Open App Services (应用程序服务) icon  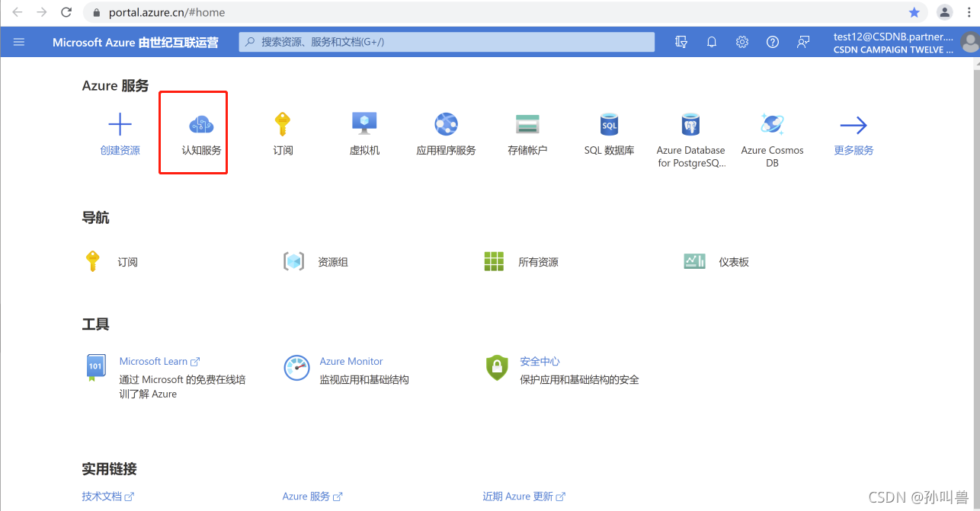pos(446,124)
